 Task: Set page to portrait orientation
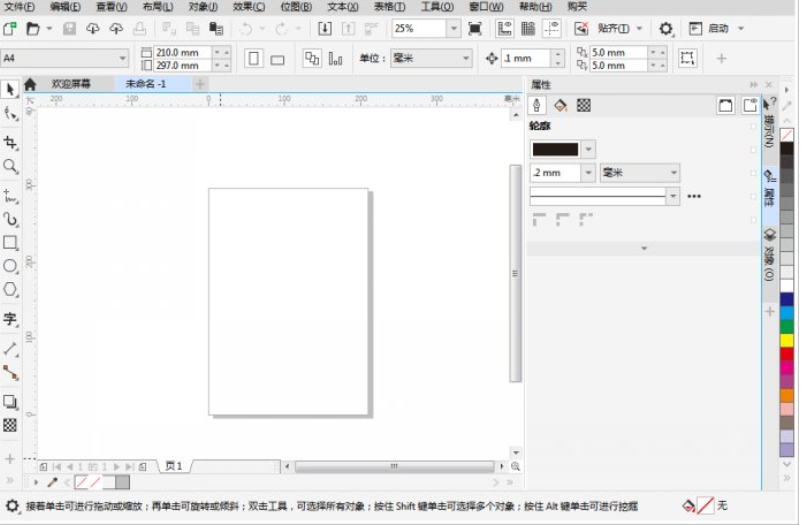point(254,59)
